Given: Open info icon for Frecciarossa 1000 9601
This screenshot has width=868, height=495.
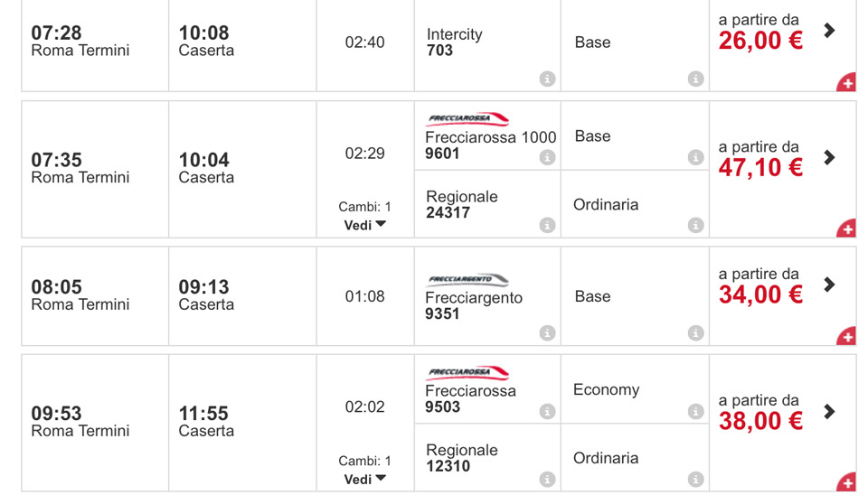Looking at the screenshot, I should pyautogui.click(x=547, y=158).
